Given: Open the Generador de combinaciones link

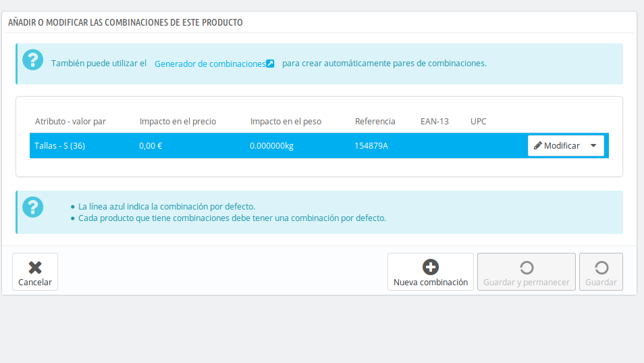Looking at the screenshot, I should click(x=210, y=64).
